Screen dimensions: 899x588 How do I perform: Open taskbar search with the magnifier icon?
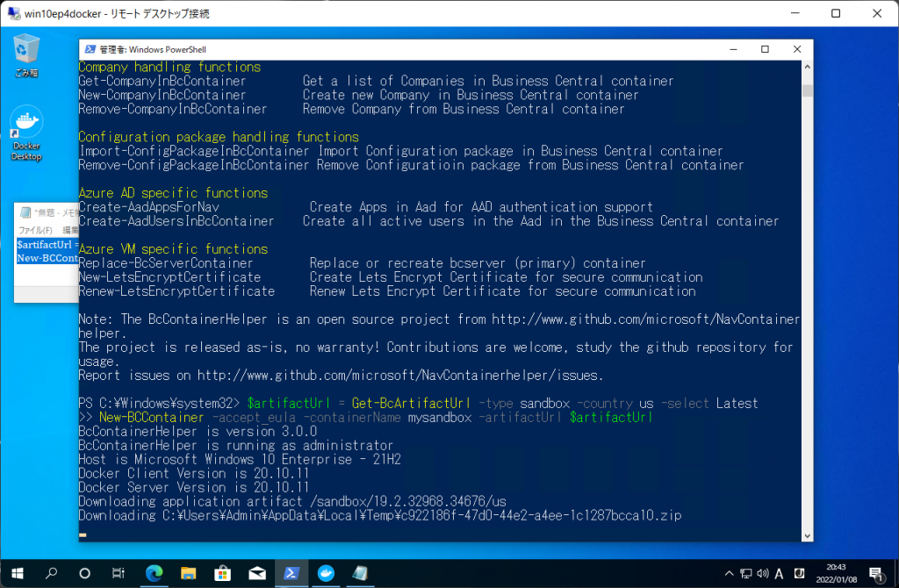pyautogui.click(x=51, y=573)
